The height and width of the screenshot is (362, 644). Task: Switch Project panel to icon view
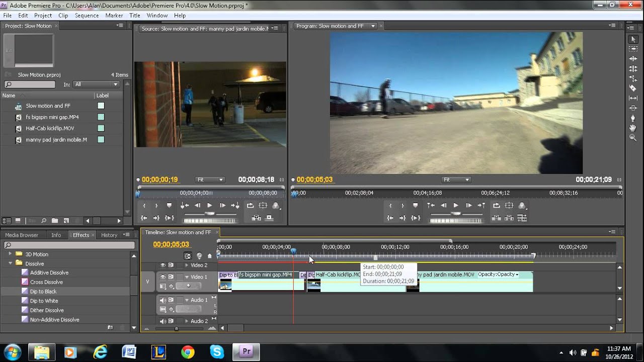[x=18, y=220]
